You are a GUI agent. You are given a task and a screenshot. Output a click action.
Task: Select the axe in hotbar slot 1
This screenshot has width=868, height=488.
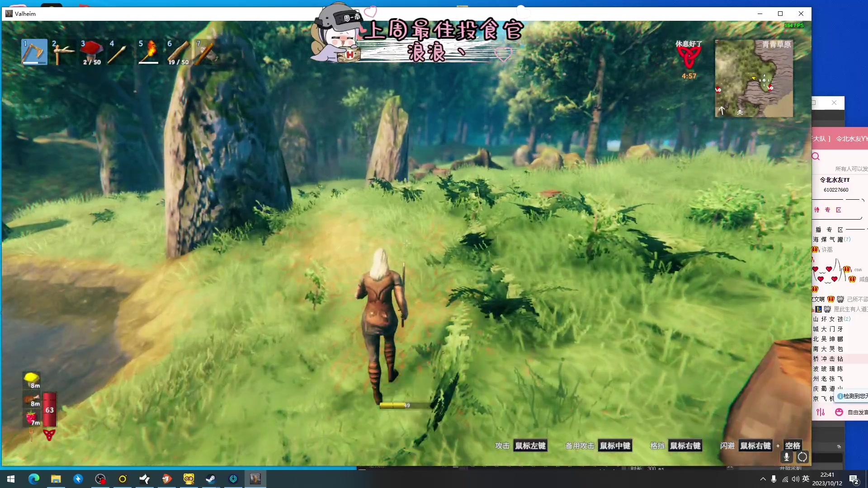[34, 52]
